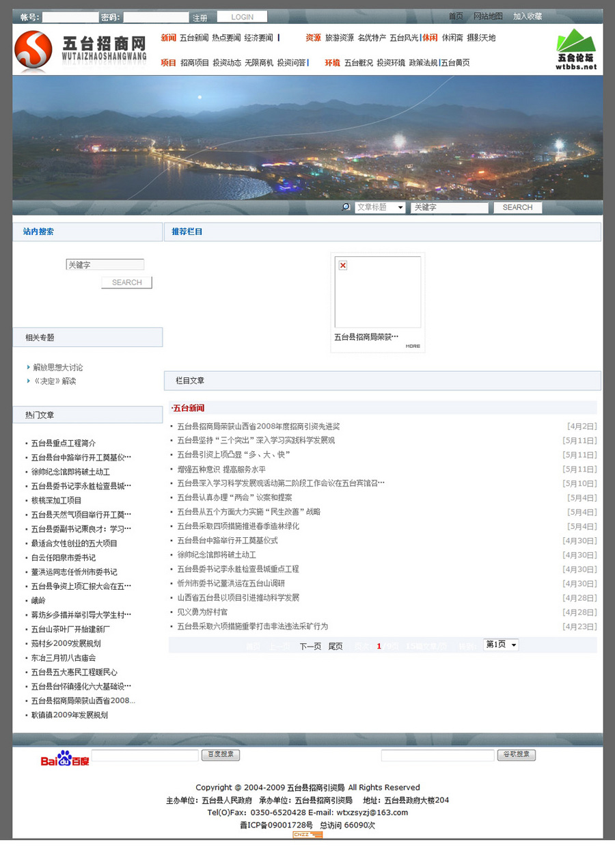The height and width of the screenshot is (868, 615).
Task: Focus the 关键字 field in the banner search bar
Action: pos(450,207)
